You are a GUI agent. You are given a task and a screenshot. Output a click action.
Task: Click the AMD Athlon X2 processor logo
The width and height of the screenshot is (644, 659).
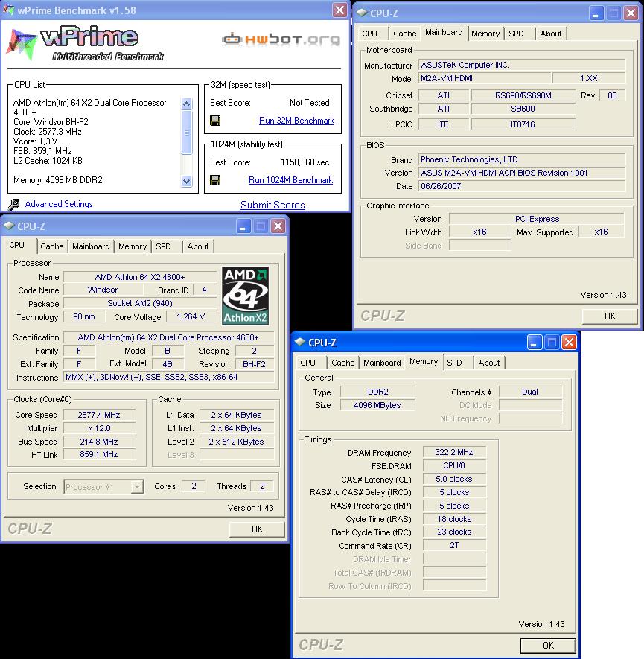(x=246, y=296)
